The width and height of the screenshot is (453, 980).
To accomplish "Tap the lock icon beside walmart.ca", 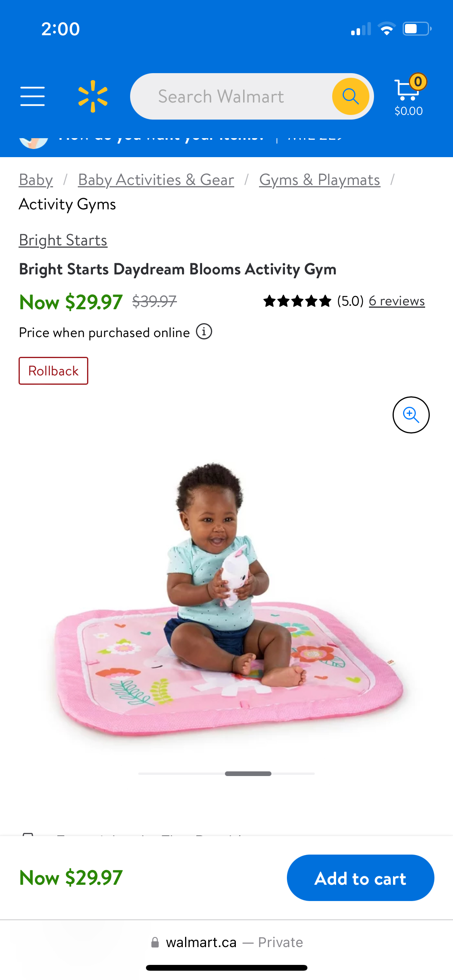I will [x=155, y=942].
